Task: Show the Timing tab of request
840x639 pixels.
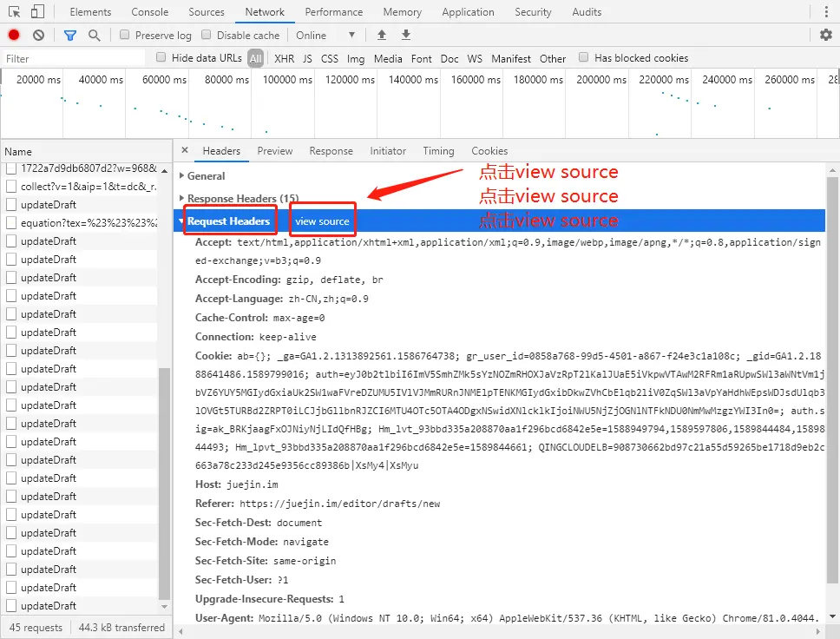Action: click(x=438, y=151)
